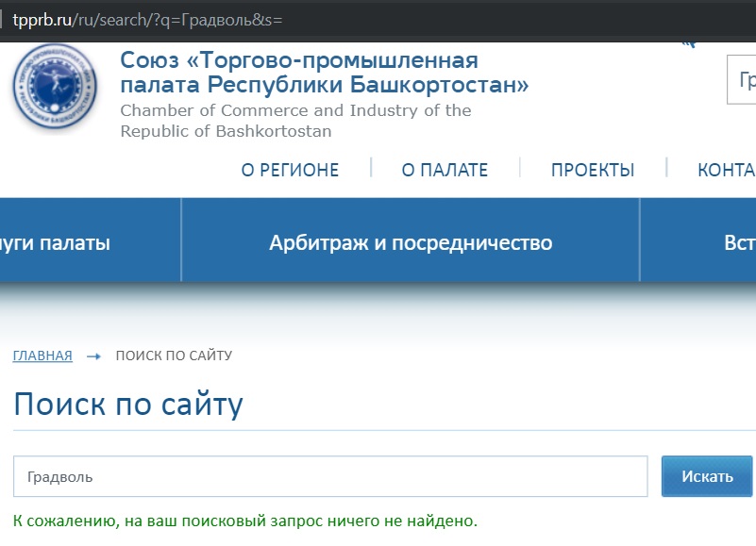Image resolution: width=756 pixels, height=546 pixels.
Task: Follow the ГЛАВНАЯ breadcrumb link
Action: (42, 356)
